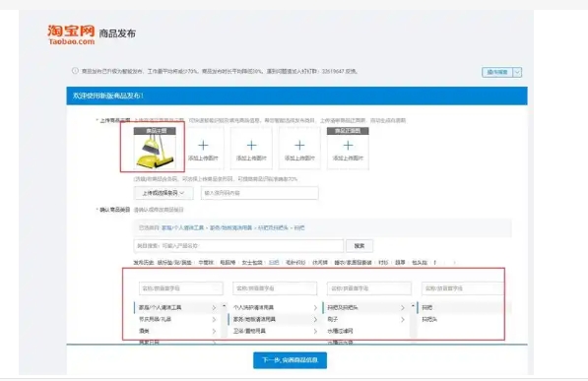Click the final 扫把 link in the category path
588x381 pixels.
[299, 228]
